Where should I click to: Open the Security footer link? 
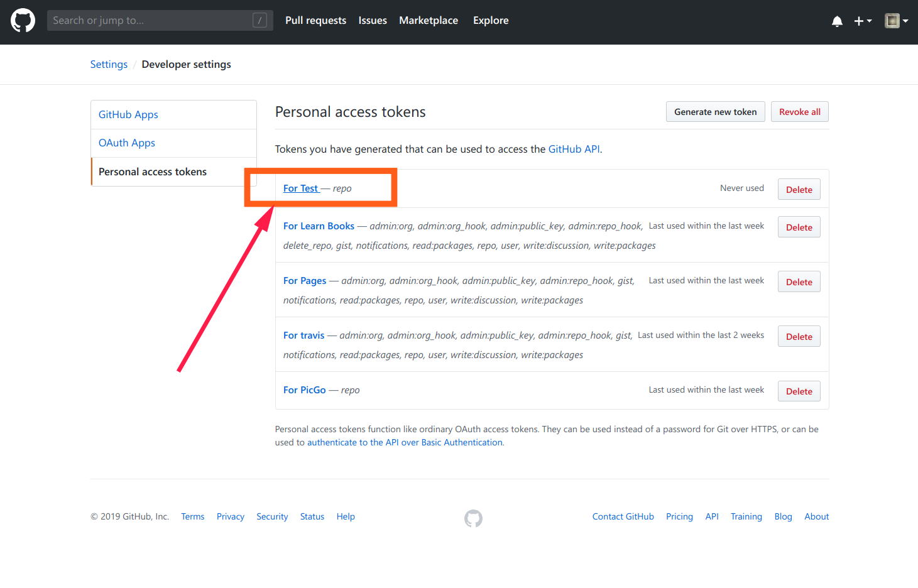click(x=272, y=516)
